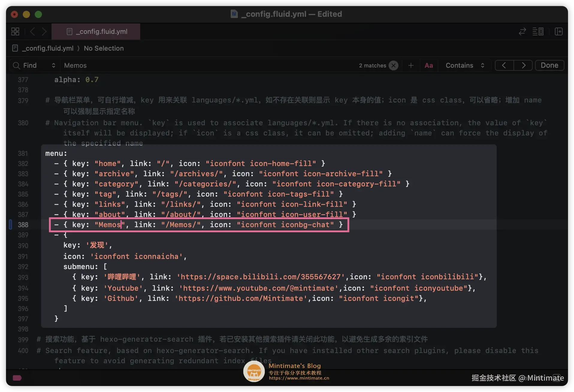Click the Github link line in the submenu

pos(249,298)
